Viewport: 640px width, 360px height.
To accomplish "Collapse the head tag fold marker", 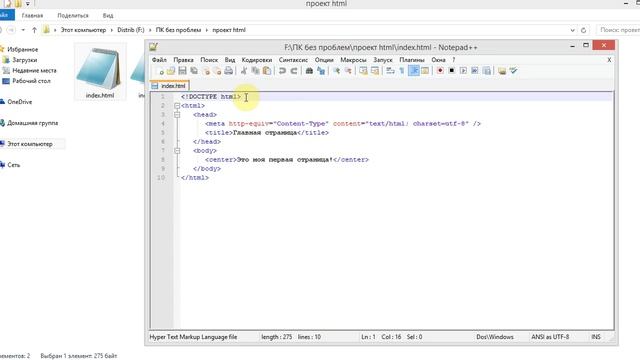I will [x=177, y=115].
